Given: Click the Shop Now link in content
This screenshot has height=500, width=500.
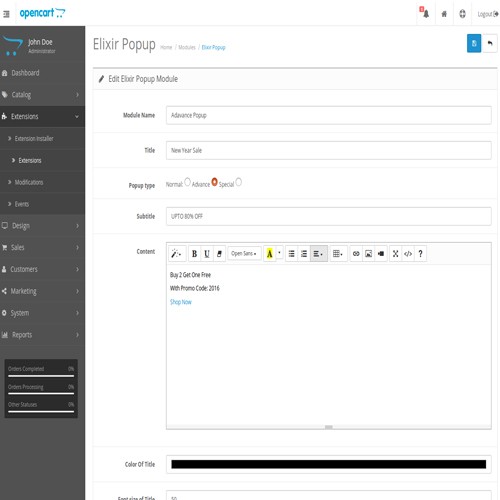Looking at the screenshot, I should pyautogui.click(x=181, y=302).
